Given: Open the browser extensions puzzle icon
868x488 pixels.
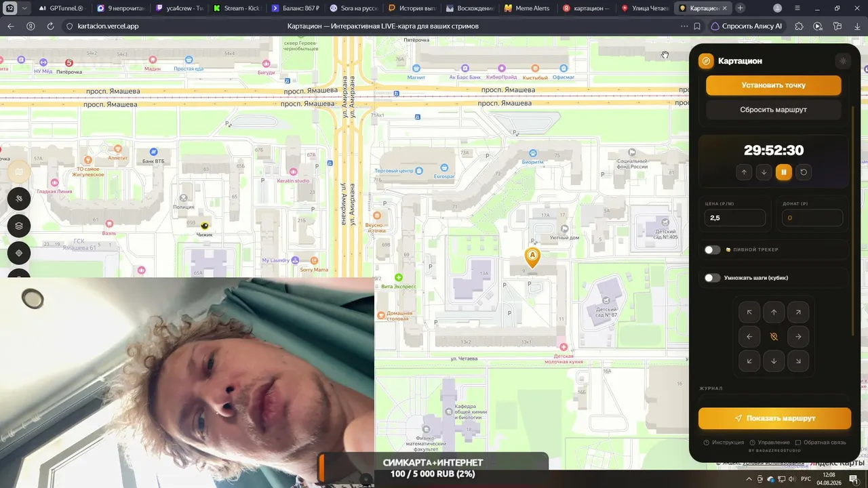Looking at the screenshot, I should point(799,26).
